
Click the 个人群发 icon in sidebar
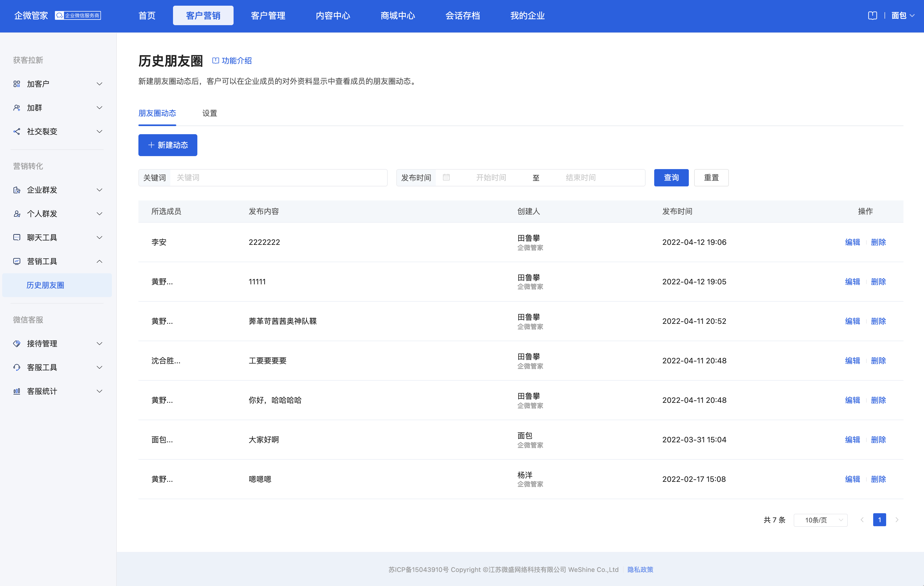coord(16,214)
